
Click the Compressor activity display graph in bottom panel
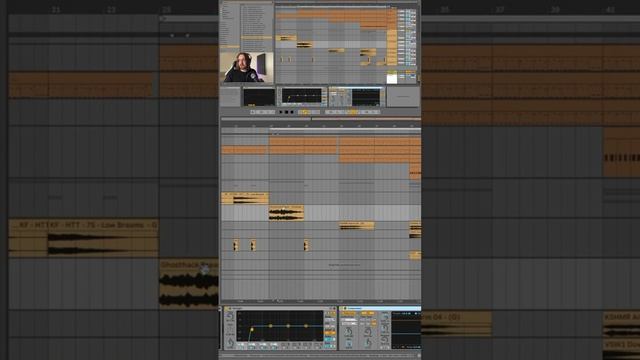pos(407,330)
